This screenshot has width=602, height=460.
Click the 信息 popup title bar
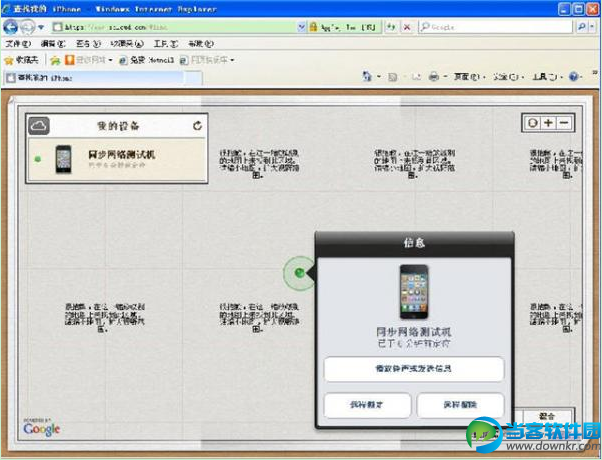414,243
